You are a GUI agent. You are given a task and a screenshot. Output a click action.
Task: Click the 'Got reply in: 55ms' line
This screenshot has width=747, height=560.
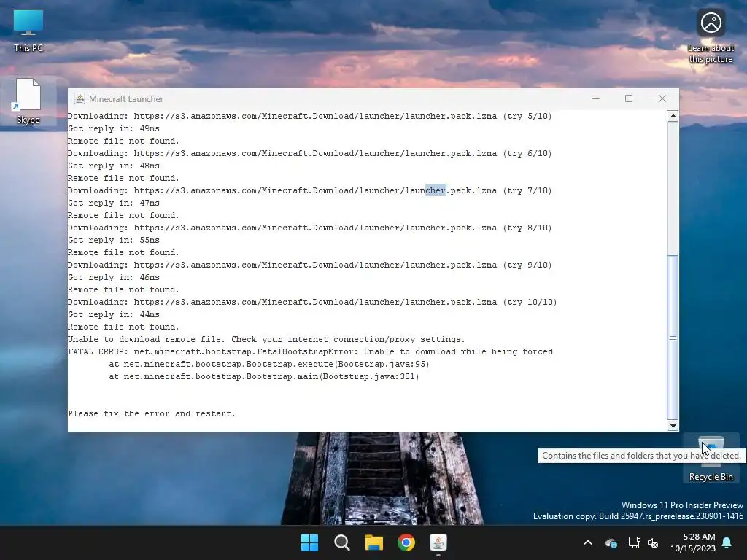click(x=113, y=241)
